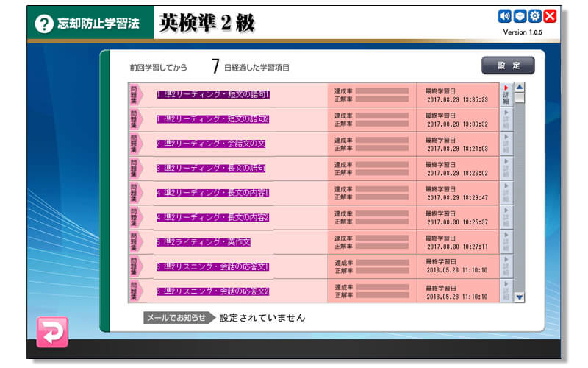
Task: Open 詳細 for 会話の応答文1 row
Action: [506, 266]
